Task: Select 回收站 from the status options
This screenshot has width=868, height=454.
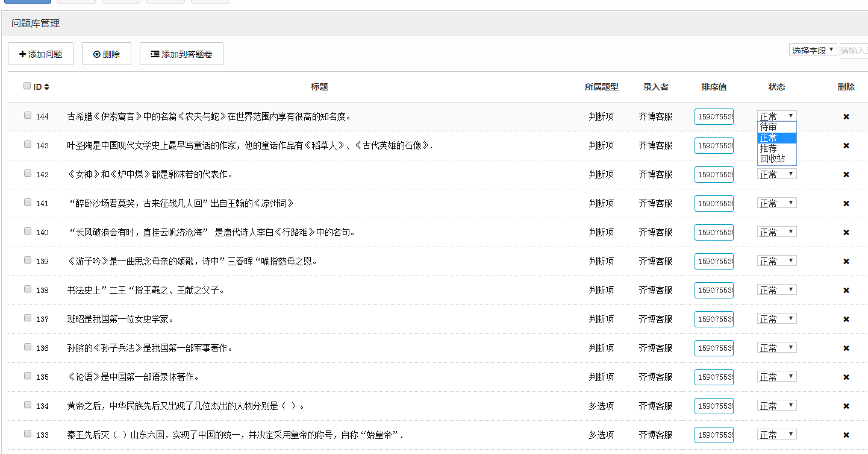Action: (x=772, y=159)
